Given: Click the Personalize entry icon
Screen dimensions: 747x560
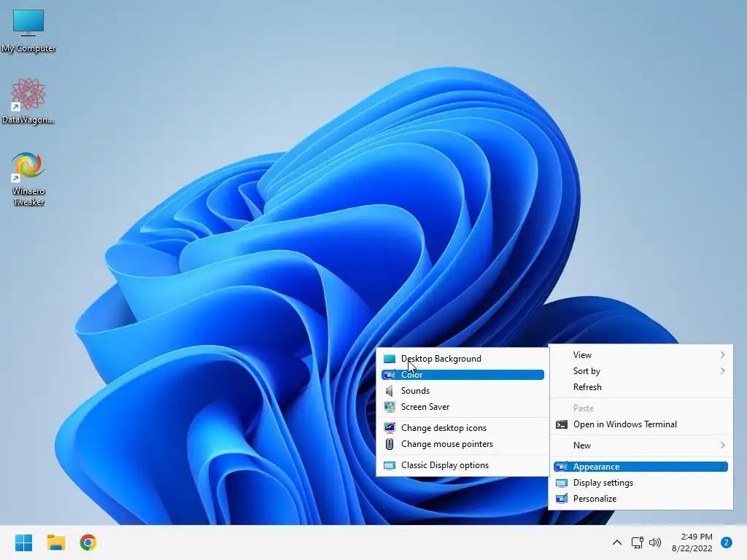Looking at the screenshot, I should 562,499.
